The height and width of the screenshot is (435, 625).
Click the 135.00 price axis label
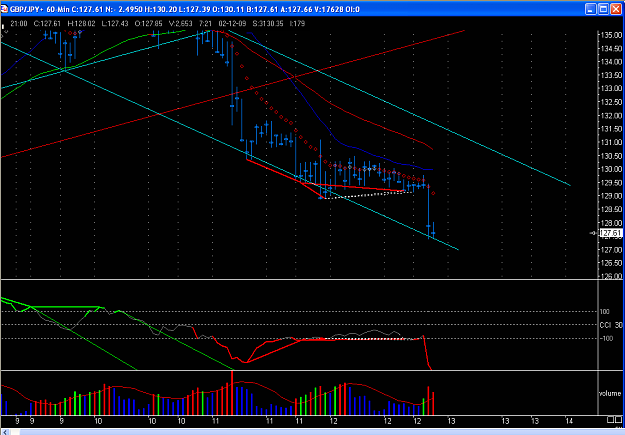coord(611,35)
